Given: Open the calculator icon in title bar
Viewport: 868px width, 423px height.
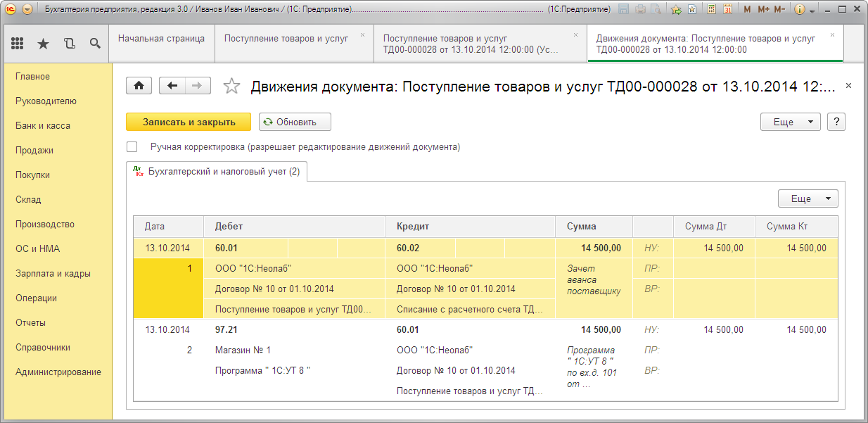Looking at the screenshot, I should point(712,10).
